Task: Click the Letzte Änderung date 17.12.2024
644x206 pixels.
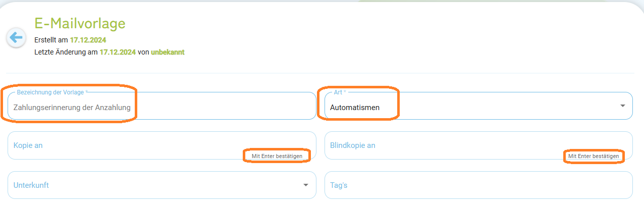Action: pos(118,52)
